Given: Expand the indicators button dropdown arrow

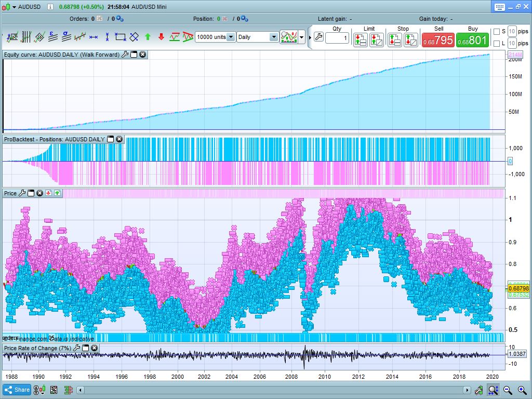Looking at the screenshot, I should pyautogui.click(x=302, y=37).
